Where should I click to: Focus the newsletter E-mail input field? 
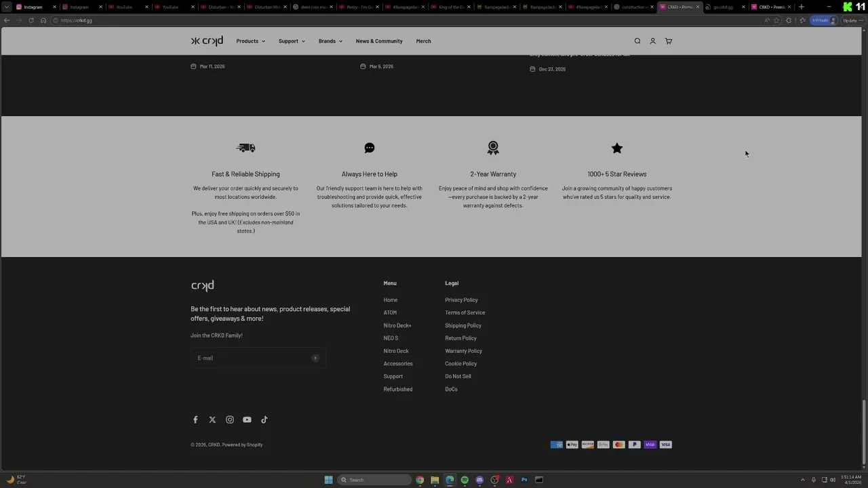258,358
